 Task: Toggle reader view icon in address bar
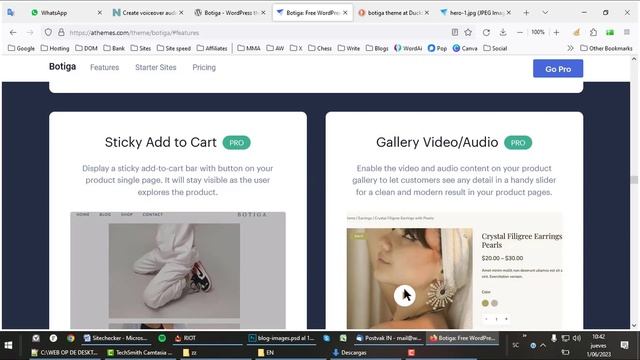point(455,32)
